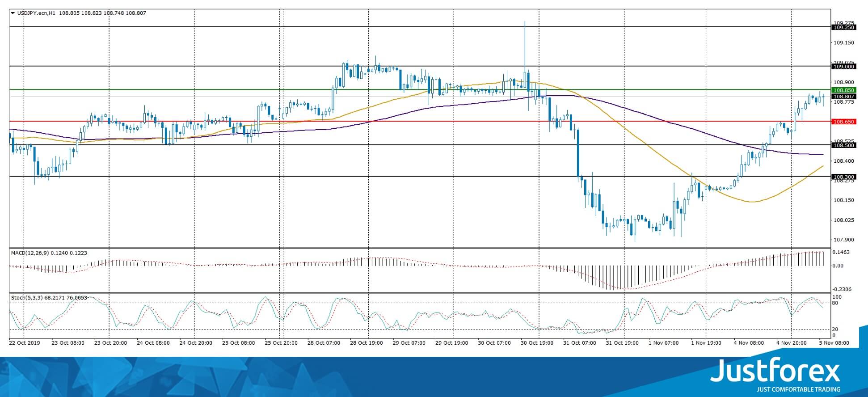Click the 108.150 price axis label
Screen dimensions: 868x397
844,200
